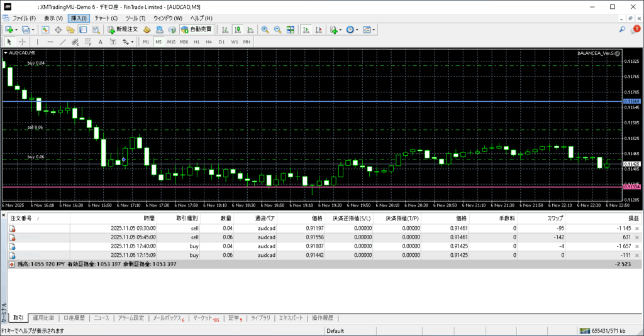The width and height of the screenshot is (644, 336).
Task: Open the new chart dropdown arrow
Action: [x=17, y=30]
